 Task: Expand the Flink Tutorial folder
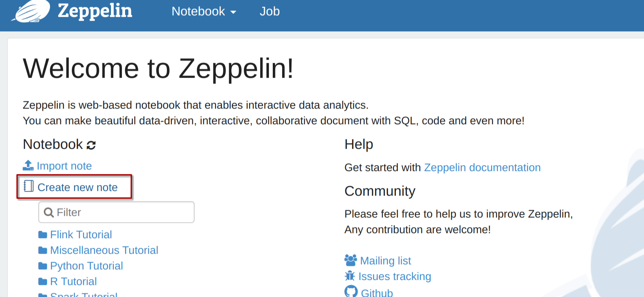tap(81, 235)
